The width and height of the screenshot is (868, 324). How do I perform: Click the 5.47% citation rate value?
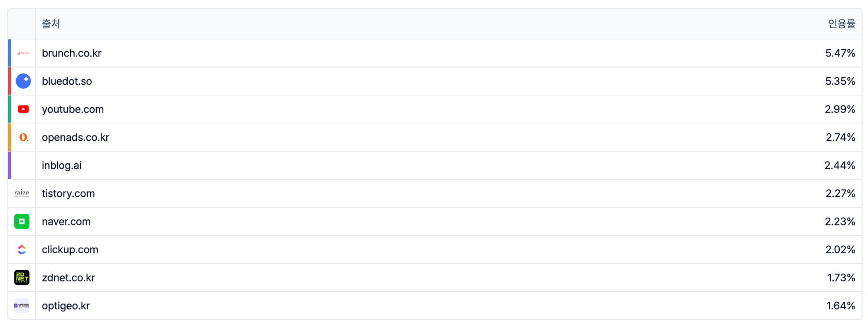840,53
